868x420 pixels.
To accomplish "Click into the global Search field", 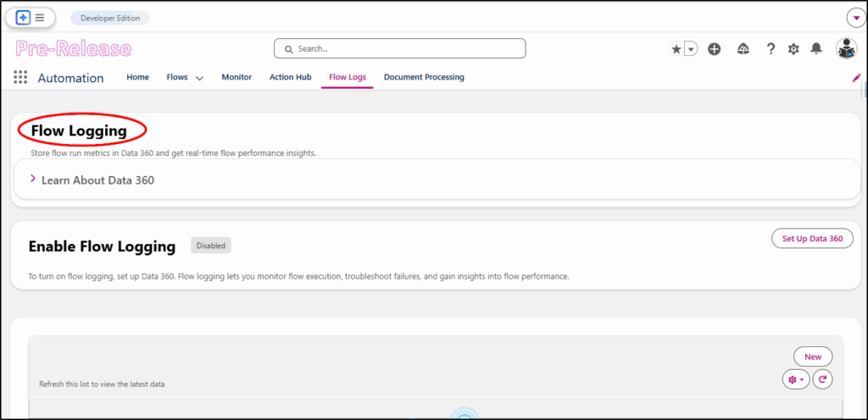I will point(400,49).
